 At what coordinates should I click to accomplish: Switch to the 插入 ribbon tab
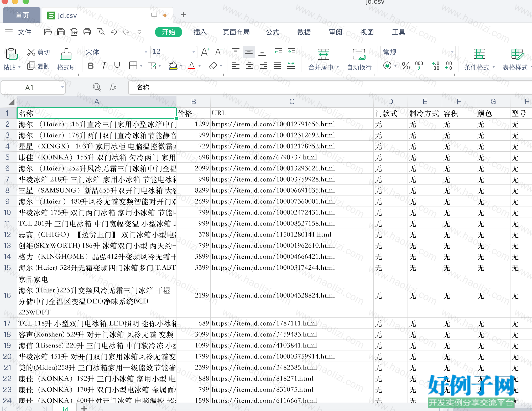click(x=200, y=32)
